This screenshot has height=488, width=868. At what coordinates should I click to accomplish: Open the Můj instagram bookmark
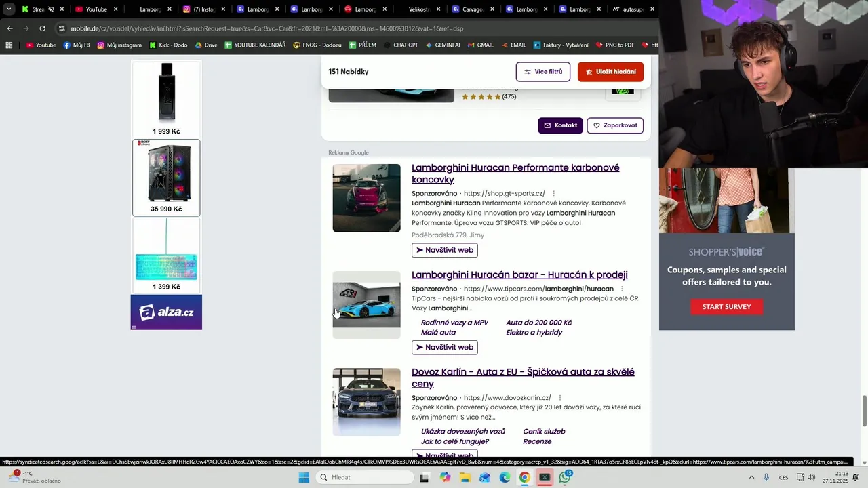[119, 45]
